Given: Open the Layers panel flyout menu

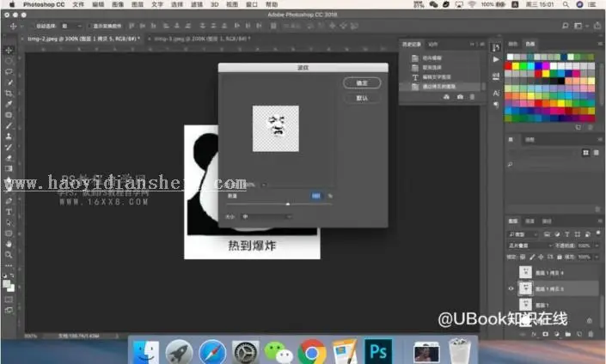Looking at the screenshot, I should (598, 221).
